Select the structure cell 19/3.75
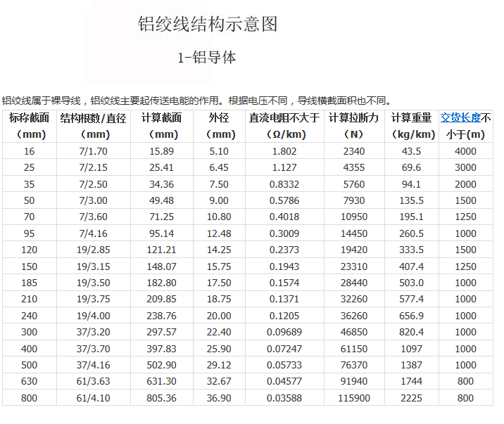 click(93, 299)
